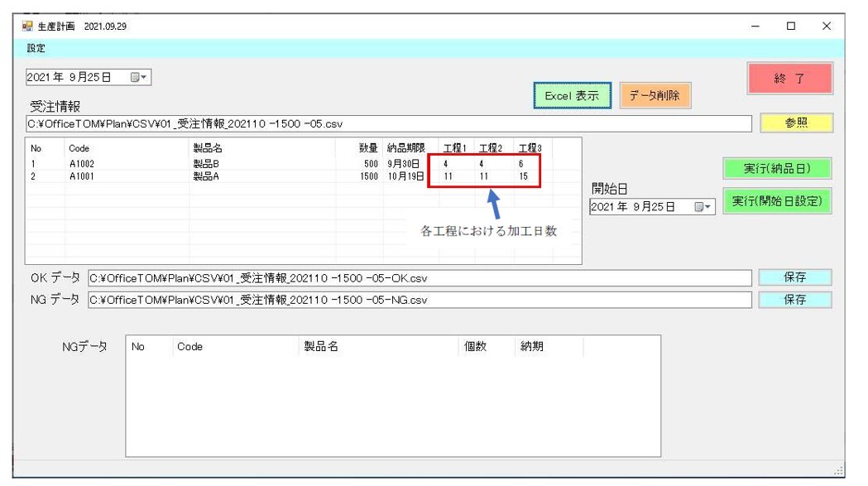868x486 pixels.
Task: Click the 製品名 header in NG data list
Action: [321, 348]
